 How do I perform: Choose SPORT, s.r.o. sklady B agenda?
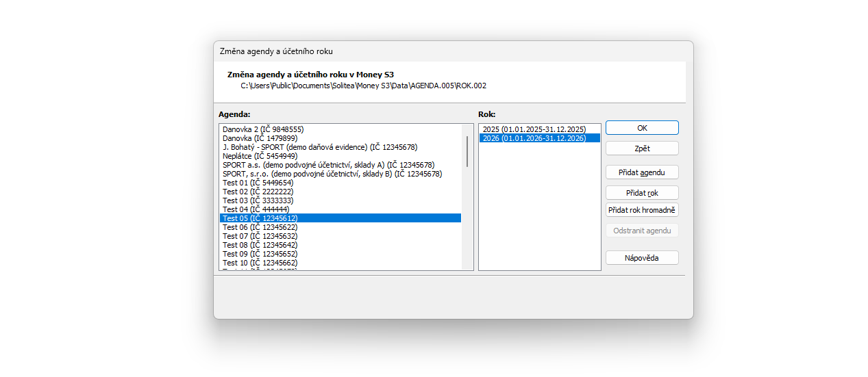[340, 174]
